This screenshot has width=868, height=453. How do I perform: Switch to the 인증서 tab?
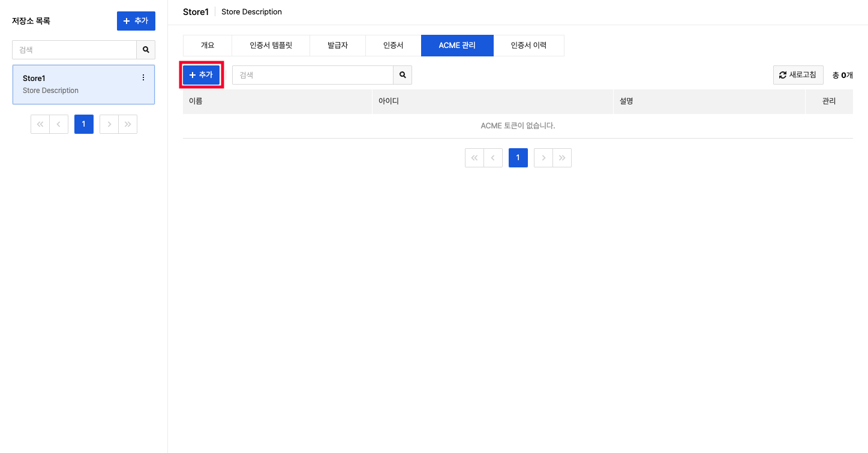click(x=393, y=45)
